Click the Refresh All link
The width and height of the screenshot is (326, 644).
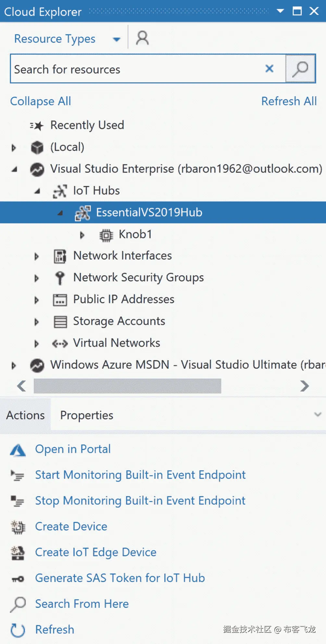pos(289,101)
